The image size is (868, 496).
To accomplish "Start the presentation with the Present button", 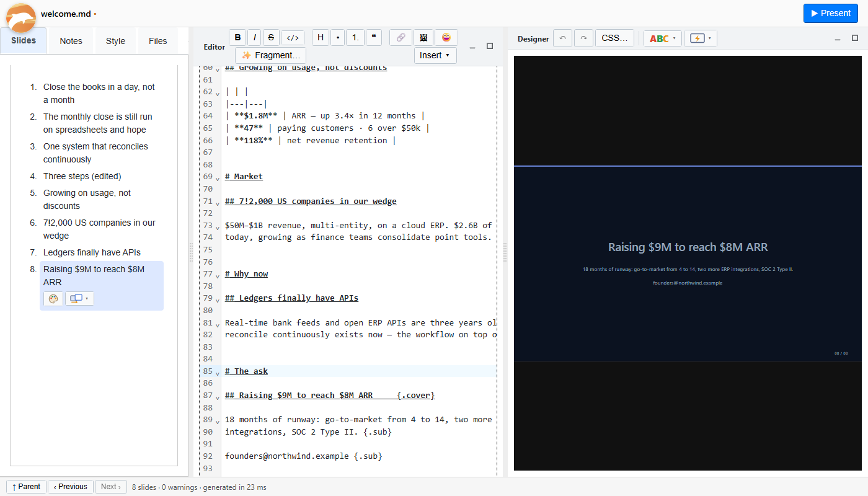I will (x=831, y=13).
